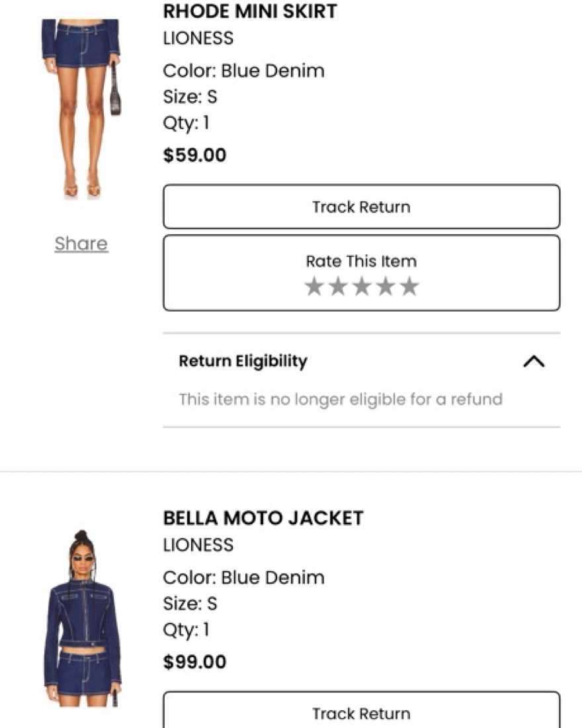Open the Rhode Mini Skirt title
This screenshot has height=728, width=582.
coord(249,11)
